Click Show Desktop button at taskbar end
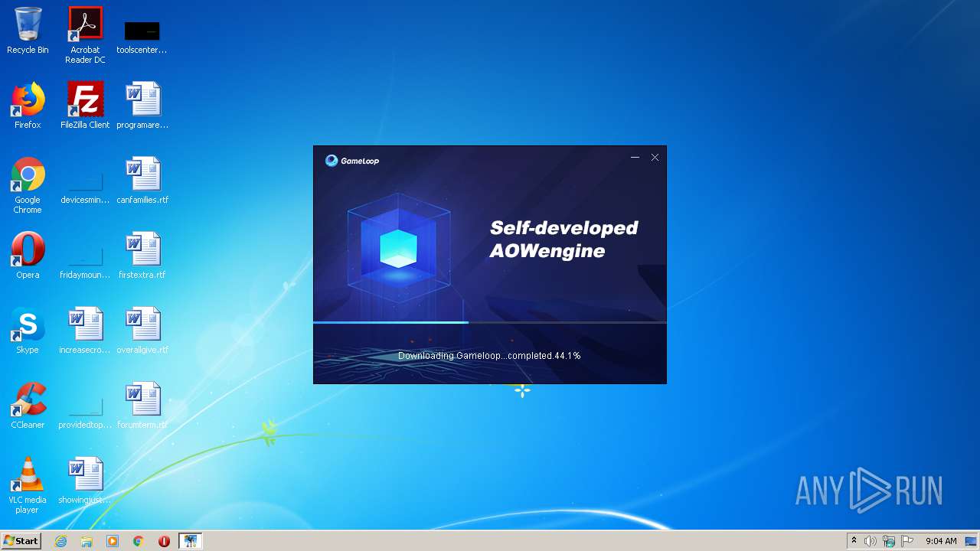 point(972,541)
